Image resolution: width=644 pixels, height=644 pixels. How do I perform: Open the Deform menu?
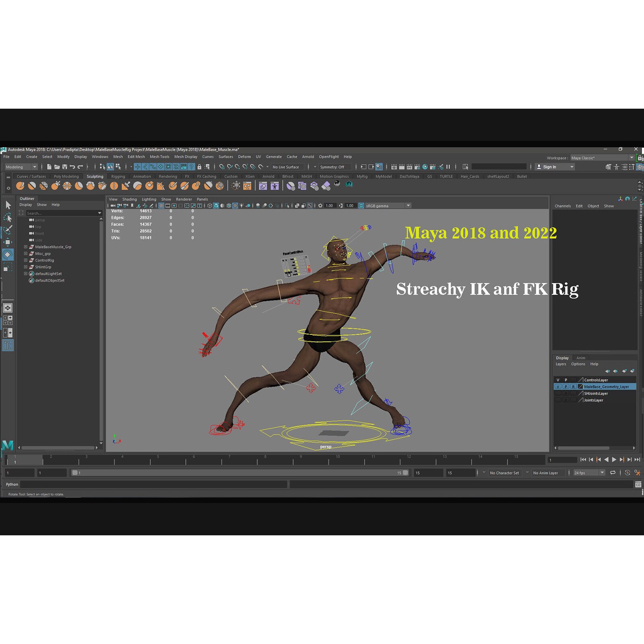(244, 157)
